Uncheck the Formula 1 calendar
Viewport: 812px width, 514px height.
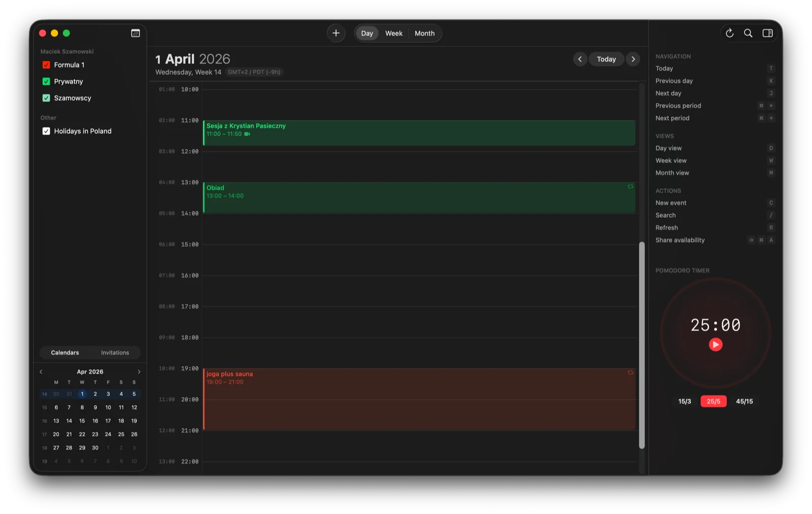[46, 64]
